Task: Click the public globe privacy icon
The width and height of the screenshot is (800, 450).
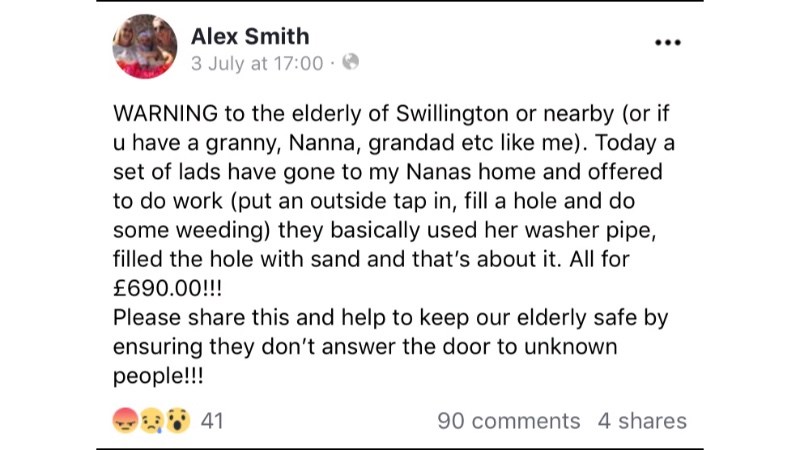Action: (x=351, y=62)
